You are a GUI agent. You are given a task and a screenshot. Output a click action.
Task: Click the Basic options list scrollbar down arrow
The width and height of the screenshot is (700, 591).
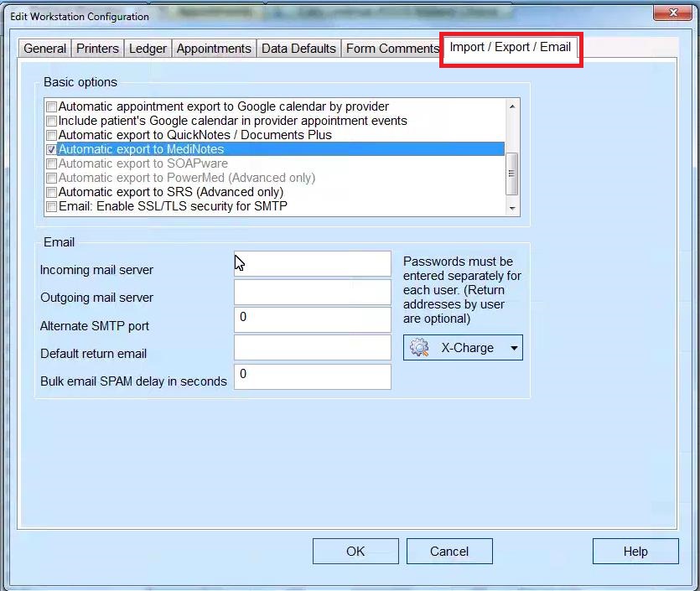[x=513, y=208]
